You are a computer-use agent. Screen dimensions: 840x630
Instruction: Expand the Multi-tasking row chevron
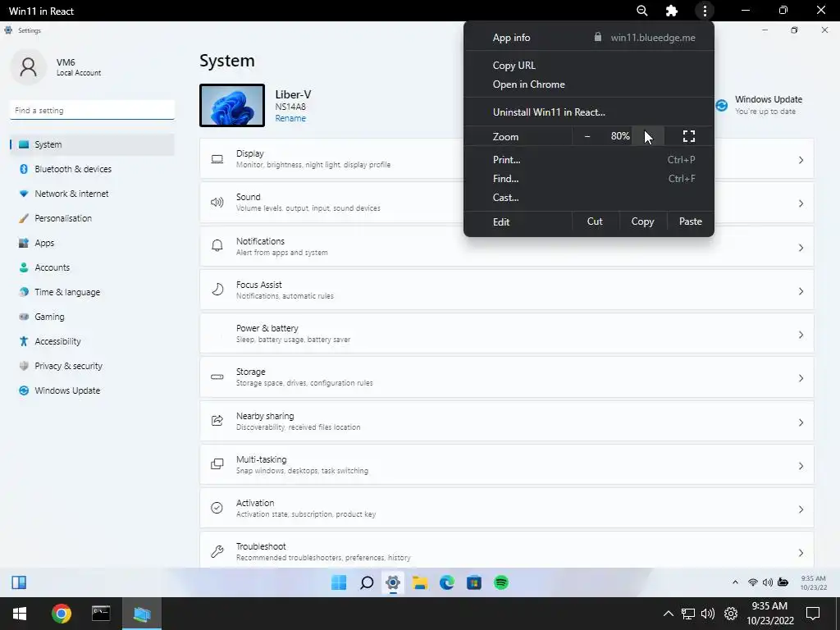pyautogui.click(x=801, y=466)
